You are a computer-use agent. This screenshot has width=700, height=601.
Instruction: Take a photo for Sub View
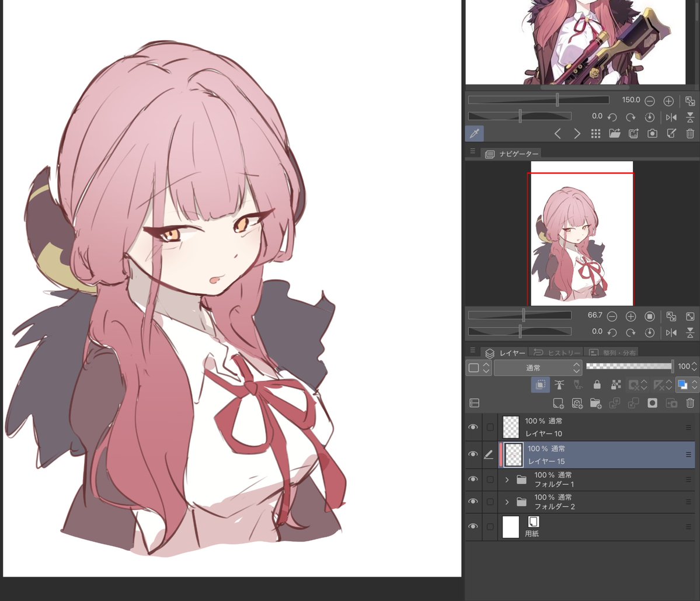652,134
